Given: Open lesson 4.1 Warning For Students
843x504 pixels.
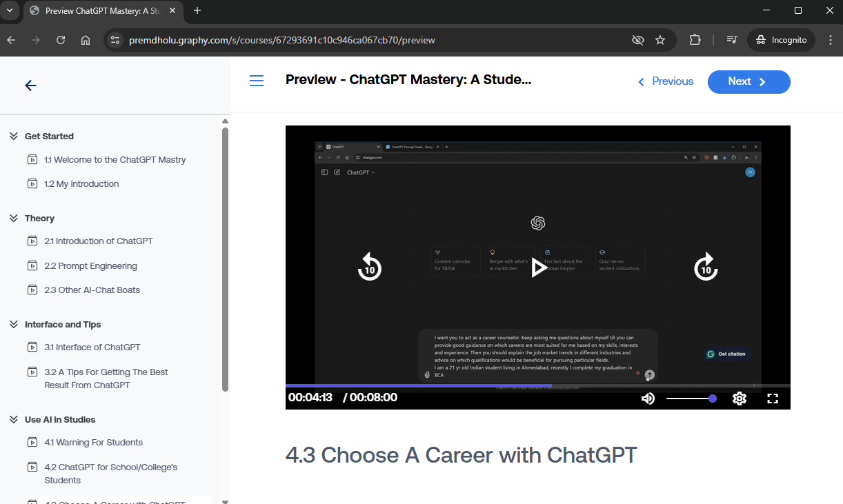Looking at the screenshot, I should 93,443.
